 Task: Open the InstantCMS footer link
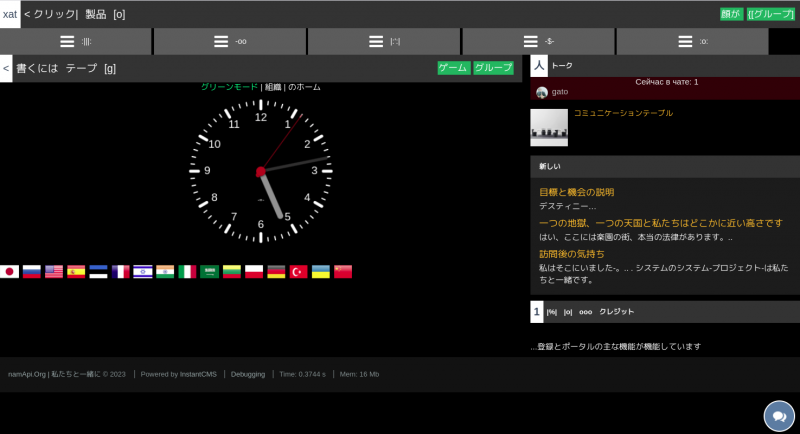(198, 374)
